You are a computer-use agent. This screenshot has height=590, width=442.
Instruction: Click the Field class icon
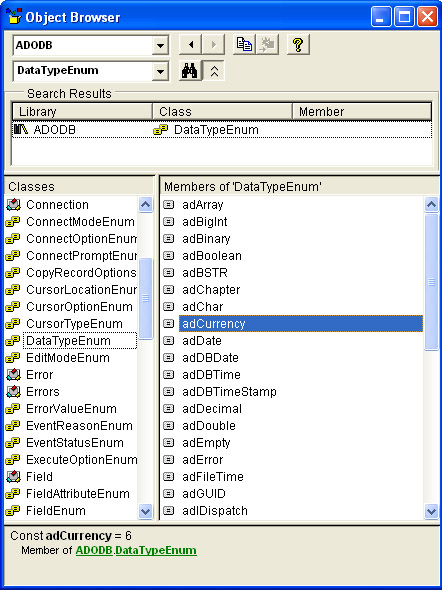point(14,477)
